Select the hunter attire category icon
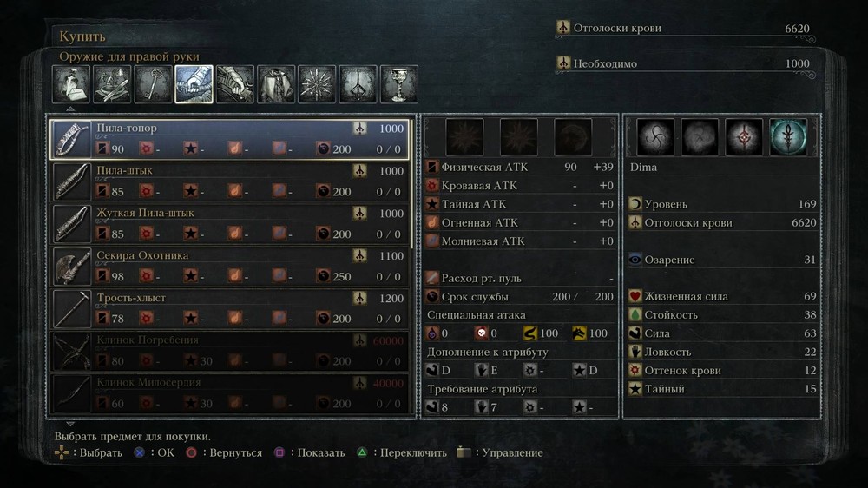Screen dimensions: 868x488 pos(276,84)
